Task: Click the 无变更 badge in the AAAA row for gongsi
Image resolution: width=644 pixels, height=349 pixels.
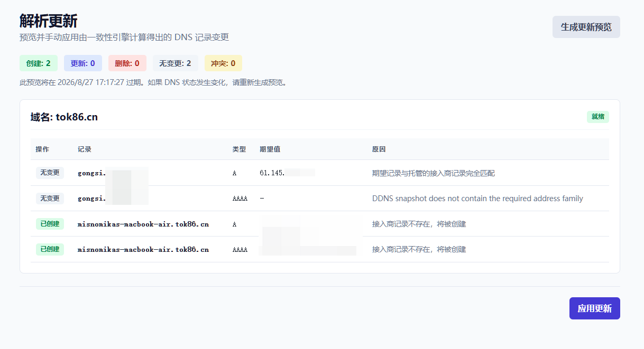Action: click(x=50, y=199)
